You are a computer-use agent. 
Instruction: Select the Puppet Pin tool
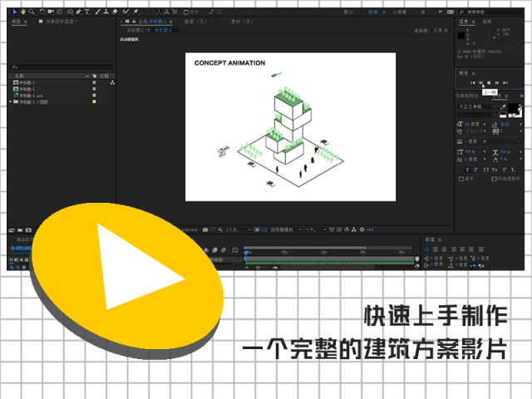(x=136, y=12)
